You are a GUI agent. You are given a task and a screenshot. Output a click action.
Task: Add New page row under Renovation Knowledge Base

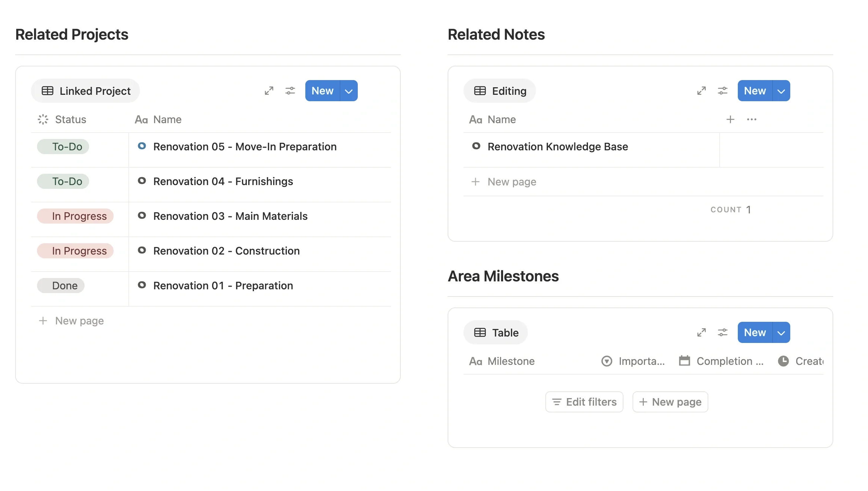pyautogui.click(x=643, y=182)
